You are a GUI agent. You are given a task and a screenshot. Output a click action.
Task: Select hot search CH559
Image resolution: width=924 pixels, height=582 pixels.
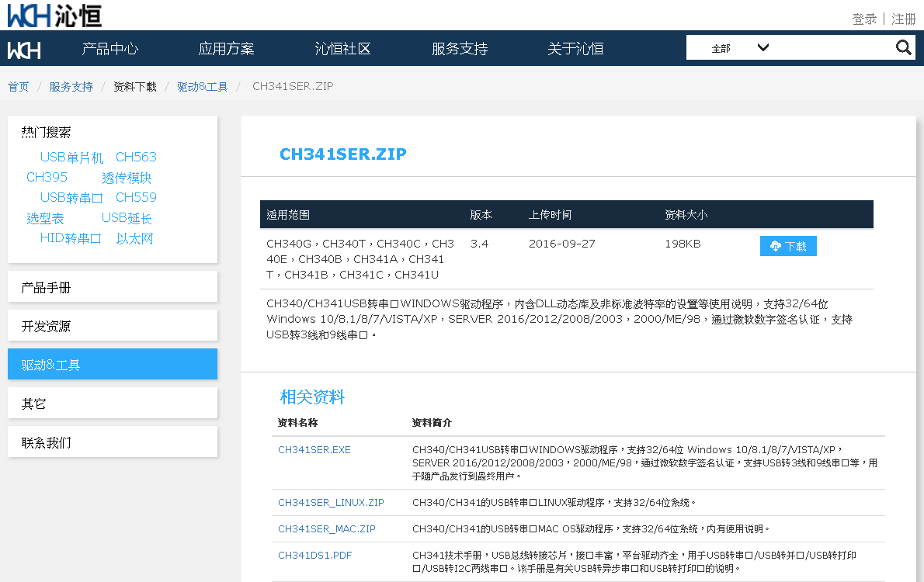click(x=136, y=197)
